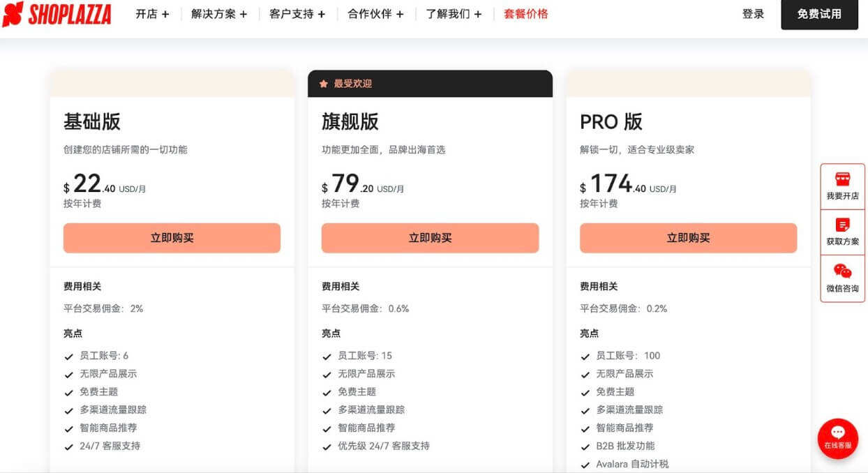Buy the 基础版 plan with 立即购买
The width and height of the screenshot is (868, 473).
point(172,238)
